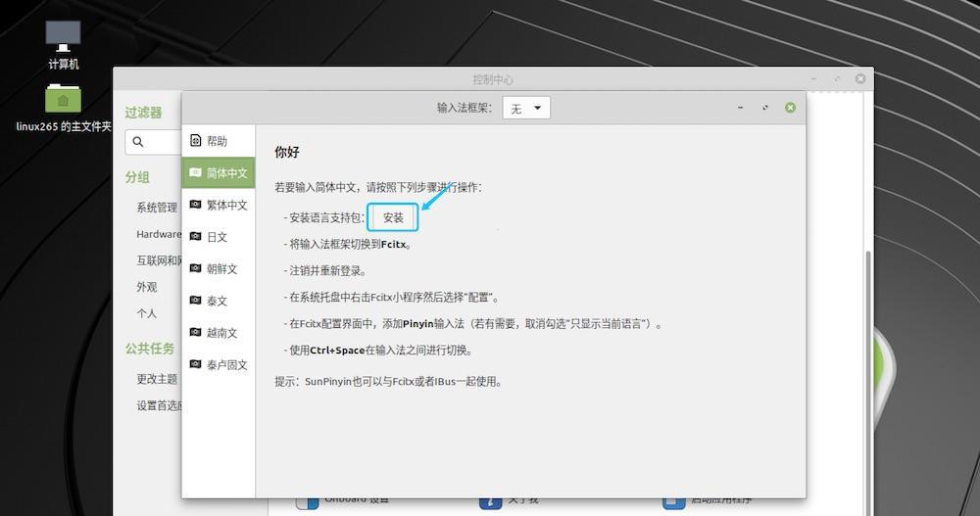This screenshot has width=980, height=516.
Task: Maximize the input method window
Action: (x=765, y=108)
